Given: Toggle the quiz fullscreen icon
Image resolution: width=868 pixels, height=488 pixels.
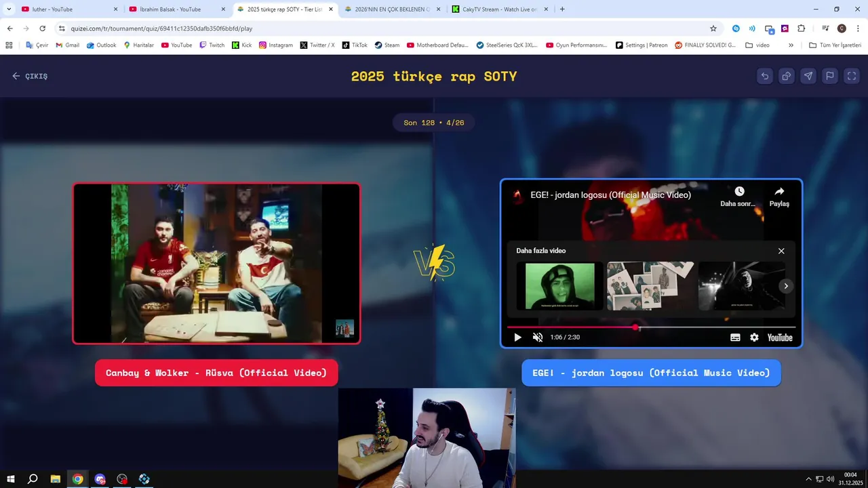Looking at the screenshot, I should (852, 76).
